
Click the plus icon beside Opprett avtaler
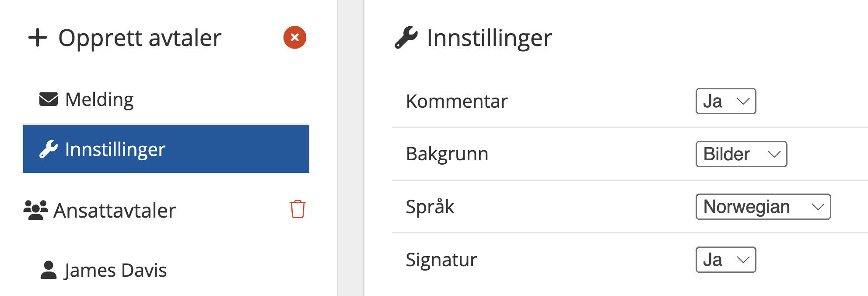coord(38,38)
